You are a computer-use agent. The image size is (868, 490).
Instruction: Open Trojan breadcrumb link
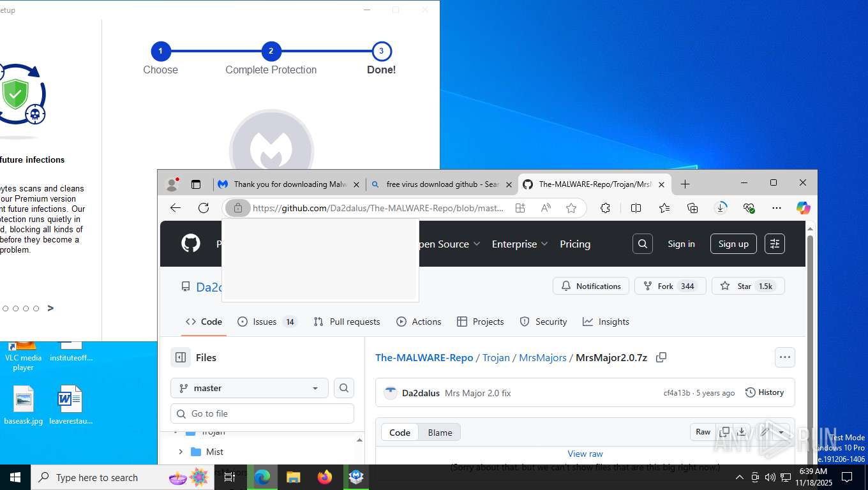496,357
